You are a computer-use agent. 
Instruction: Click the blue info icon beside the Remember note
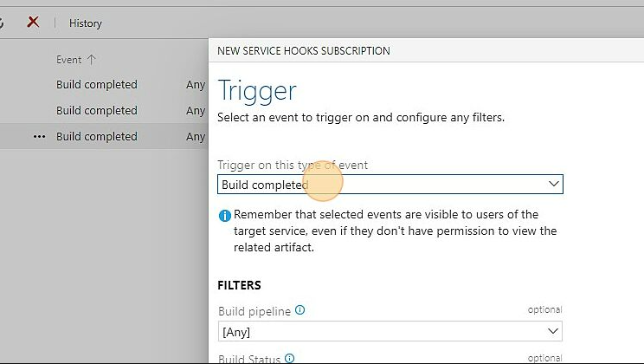tap(225, 216)
